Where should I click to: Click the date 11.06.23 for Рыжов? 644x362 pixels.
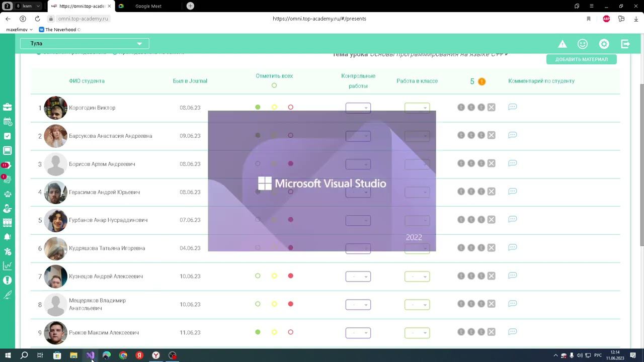point(190,333)
